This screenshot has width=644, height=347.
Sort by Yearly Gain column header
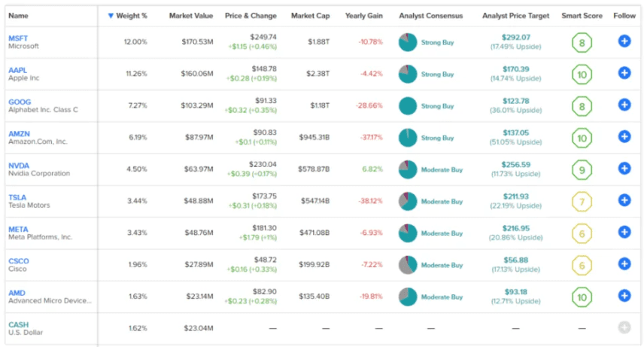tap(364, 16)
